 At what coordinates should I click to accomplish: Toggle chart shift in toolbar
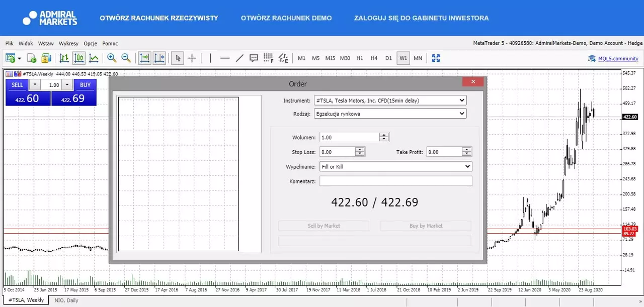click(159, 58)
